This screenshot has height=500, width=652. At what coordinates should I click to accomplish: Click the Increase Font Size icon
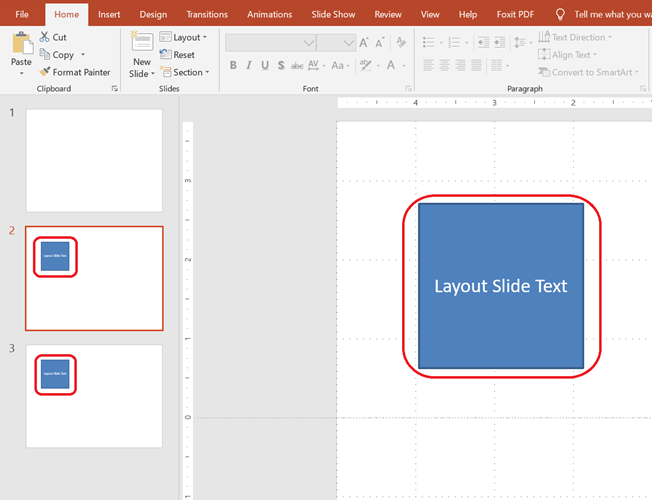point(364,42)
